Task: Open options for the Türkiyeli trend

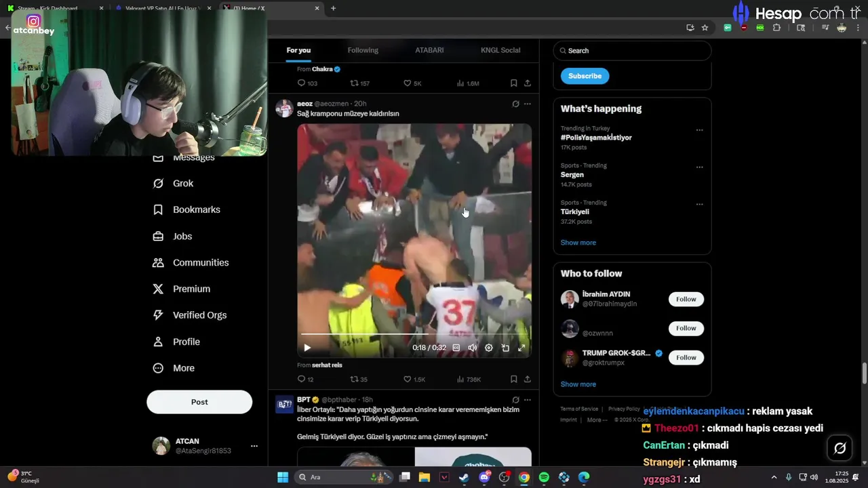Action: pyautogui.click(x=699, y=204)
